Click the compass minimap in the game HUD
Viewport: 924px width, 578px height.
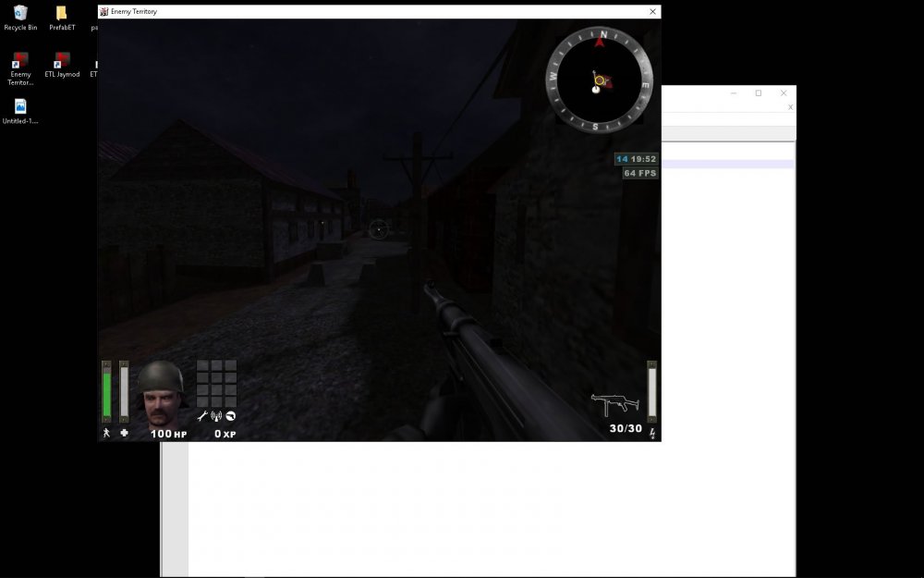[x=600, y=80]
